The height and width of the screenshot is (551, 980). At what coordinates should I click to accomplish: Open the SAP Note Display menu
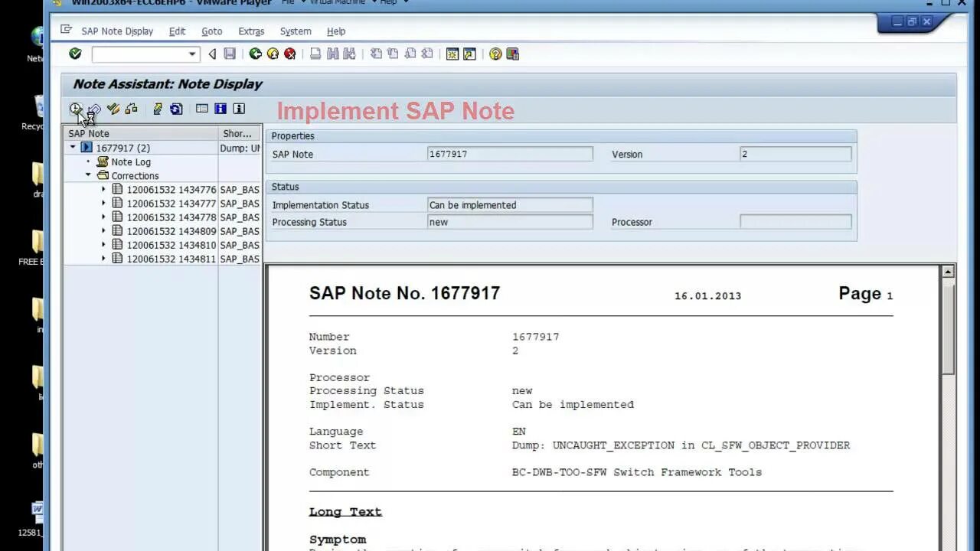pyautogui.click(x=117, y=31)
